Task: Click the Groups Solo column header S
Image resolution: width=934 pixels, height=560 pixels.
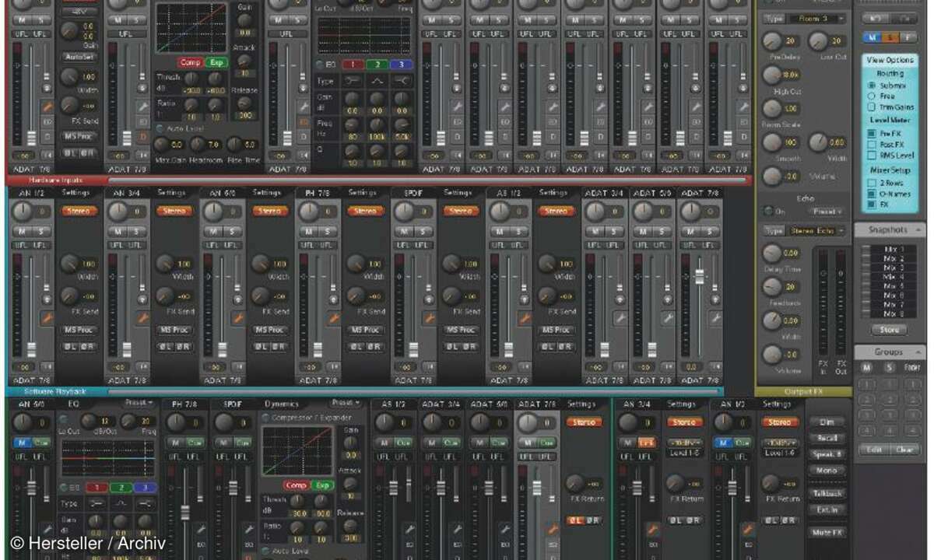Action: pyautogui.click(x=889, y=367)
